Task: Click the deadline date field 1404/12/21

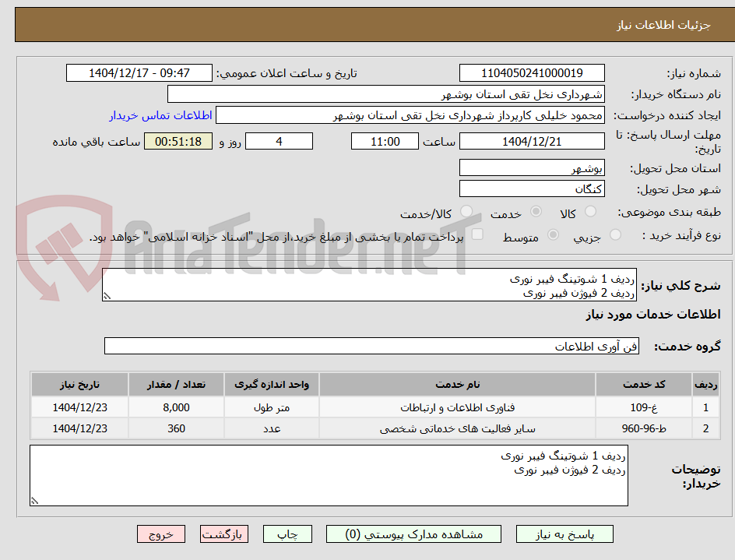Action: pyautogui.click(x=532, y=141)
